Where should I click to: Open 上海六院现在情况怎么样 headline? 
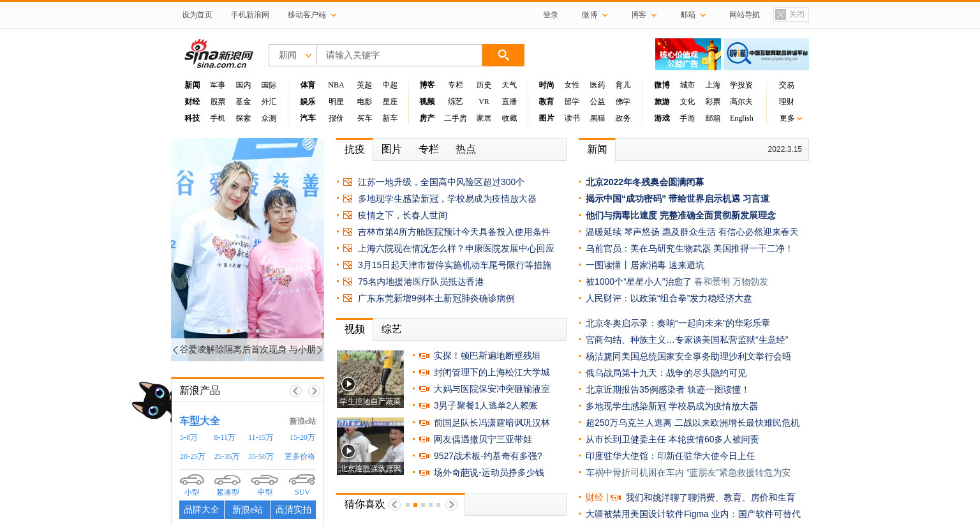(456, 248)
